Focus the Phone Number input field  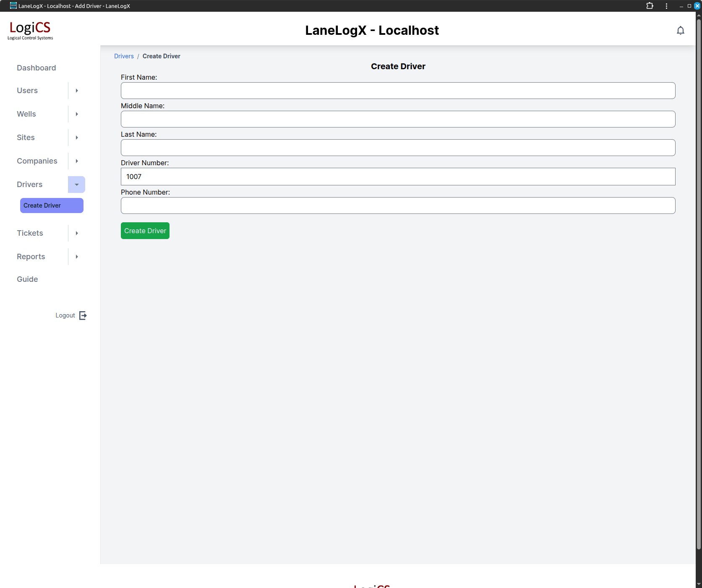(x=398, y=206)
